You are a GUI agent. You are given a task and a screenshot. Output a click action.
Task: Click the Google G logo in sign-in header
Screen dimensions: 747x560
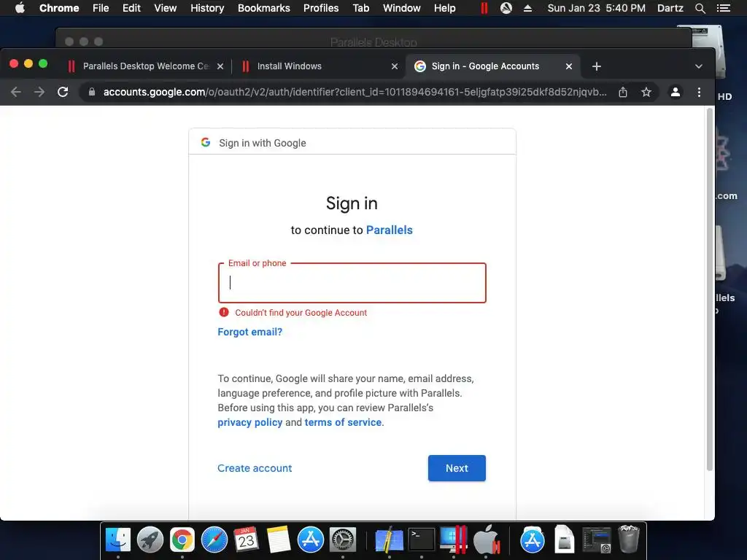tap(205, 142)
